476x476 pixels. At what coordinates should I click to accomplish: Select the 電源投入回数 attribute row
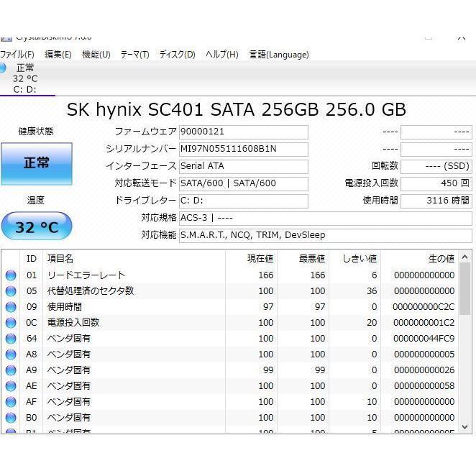(x=230, y=323)
